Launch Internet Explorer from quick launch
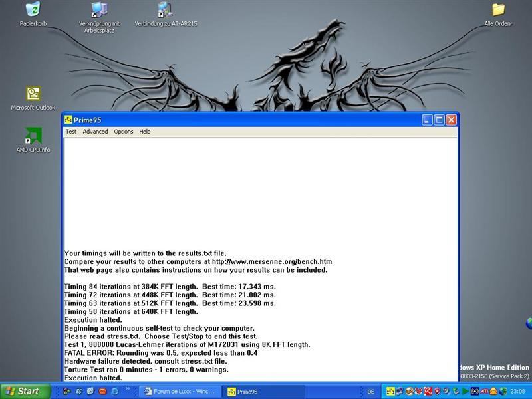The width and height of the screenshot is (532, 399). (x=114, y=391)
